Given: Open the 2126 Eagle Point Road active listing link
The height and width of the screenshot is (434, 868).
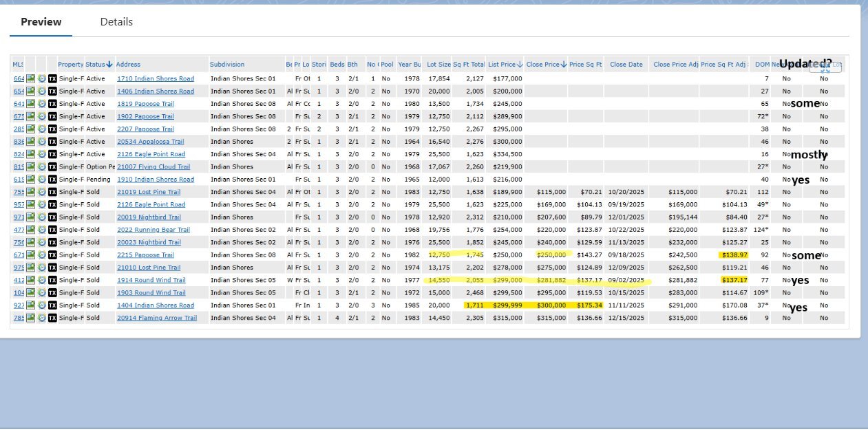Looking at the screenshot, I should [151, 155].
